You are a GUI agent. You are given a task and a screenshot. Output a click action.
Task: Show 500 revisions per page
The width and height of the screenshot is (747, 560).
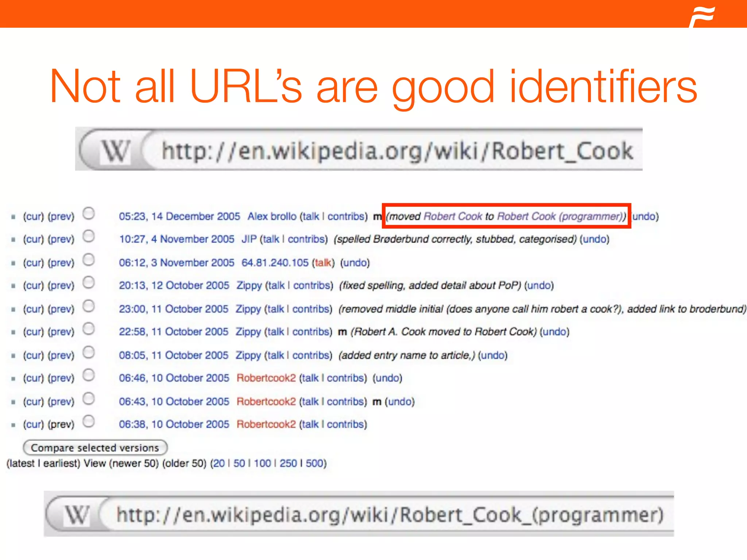click(x=314, y=463)
